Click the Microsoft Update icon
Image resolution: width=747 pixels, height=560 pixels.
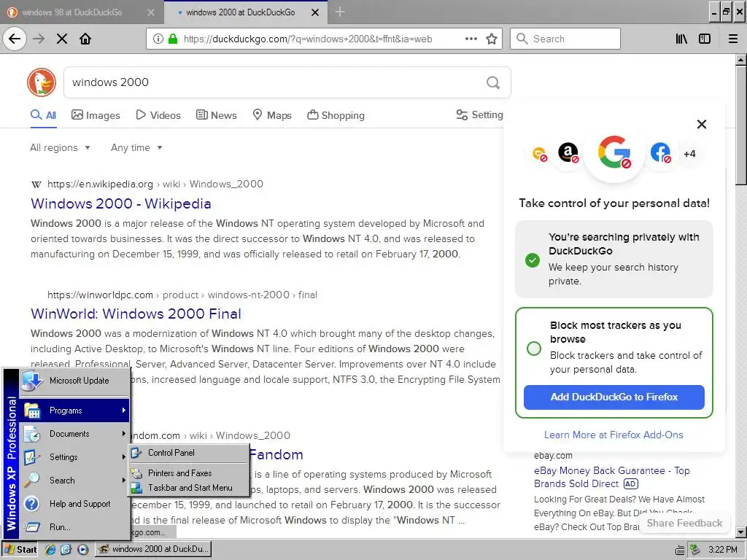pos(32,381)
